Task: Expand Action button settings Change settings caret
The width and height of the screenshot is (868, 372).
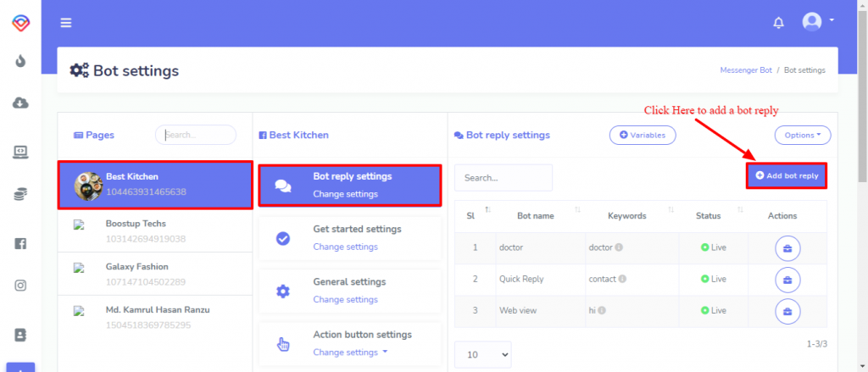Action: pyautogui.click(x=385, y=352)
